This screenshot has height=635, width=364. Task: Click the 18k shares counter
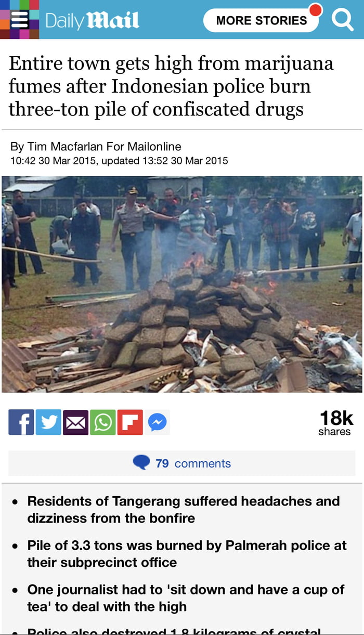click(x=335, y=423)
